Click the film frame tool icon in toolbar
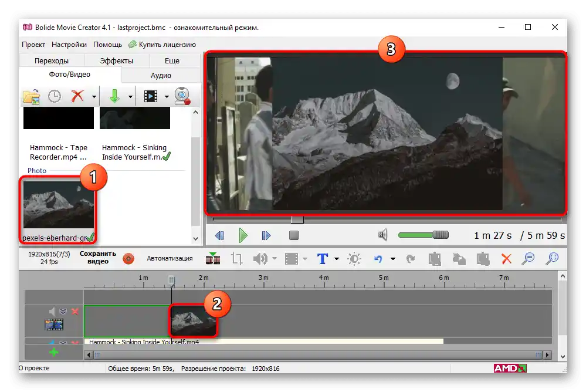Image resolution: width=586 pixels, height=392 pixels. coord(292,258)
